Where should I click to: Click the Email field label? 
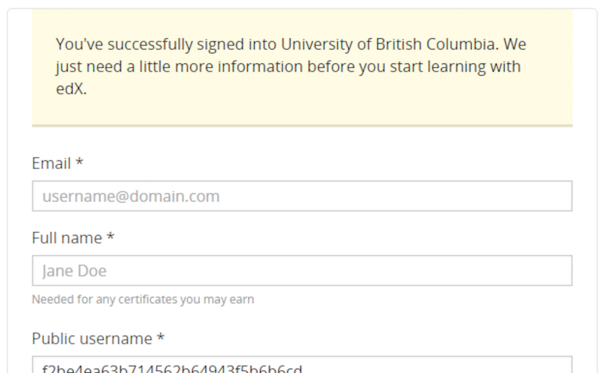tap(57, 163)
